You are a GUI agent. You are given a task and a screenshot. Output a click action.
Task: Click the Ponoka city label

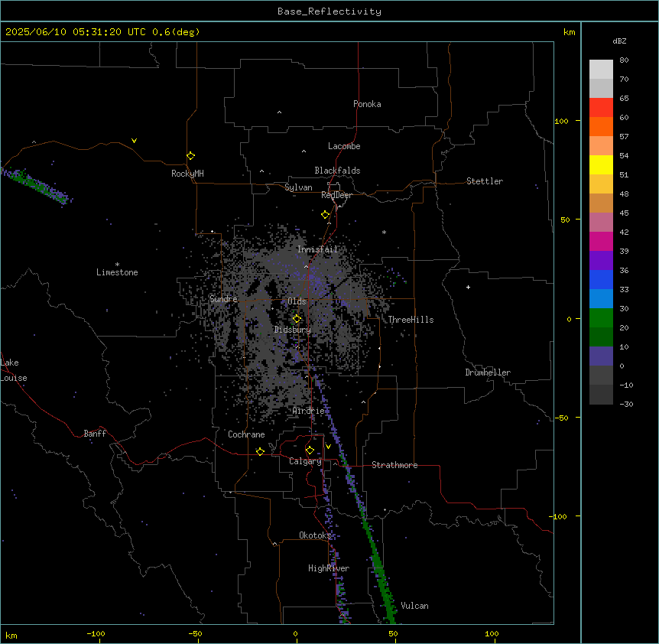click(367, 104)
